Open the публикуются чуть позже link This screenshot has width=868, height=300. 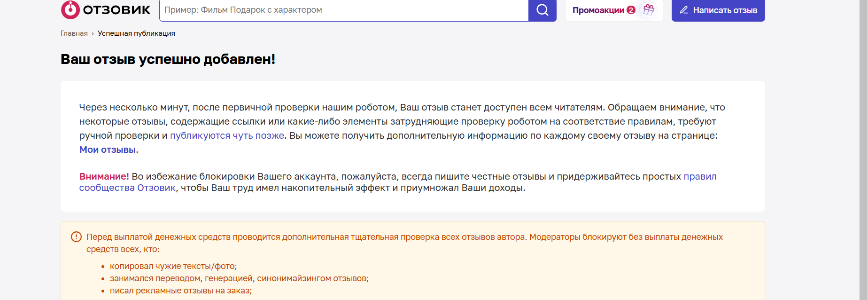227,135
